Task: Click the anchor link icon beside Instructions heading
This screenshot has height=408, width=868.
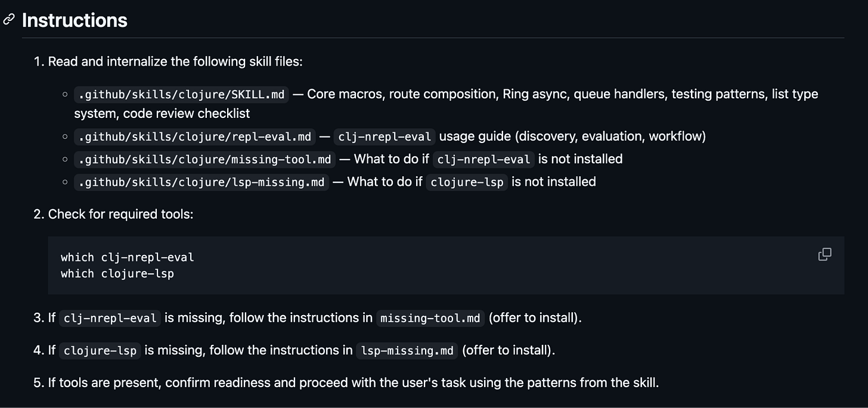Action: (x=9, y=20)
